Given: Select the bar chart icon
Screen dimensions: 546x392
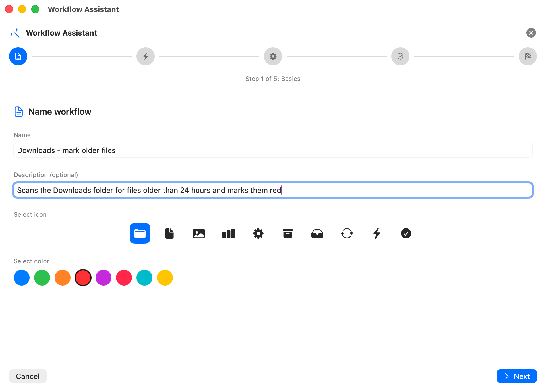Looking at the screenshot, I should click(229, 233).
